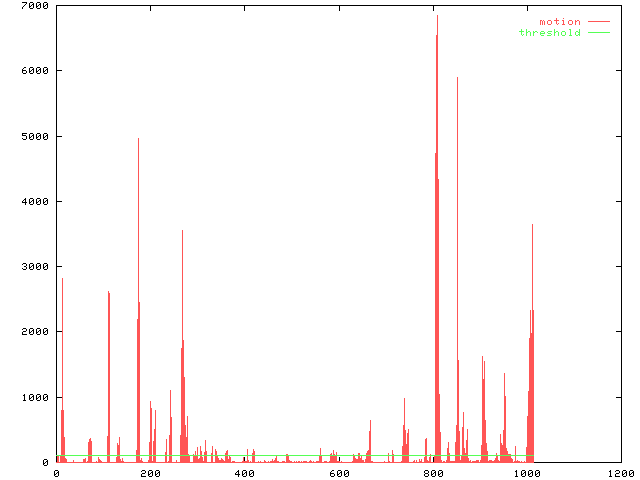
Task: Select the green threshold legend line sample
Action: coord(598,33)
